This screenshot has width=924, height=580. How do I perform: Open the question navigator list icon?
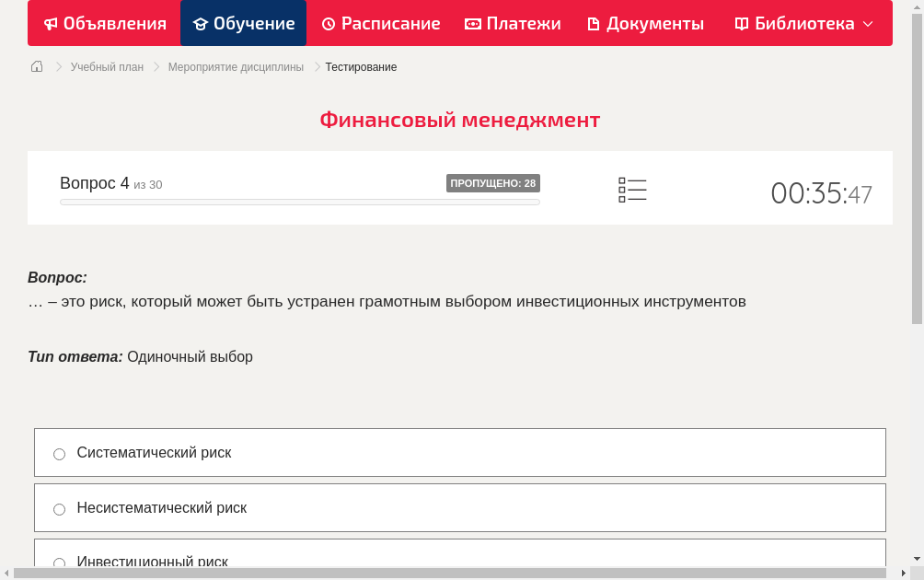(632, 190)
